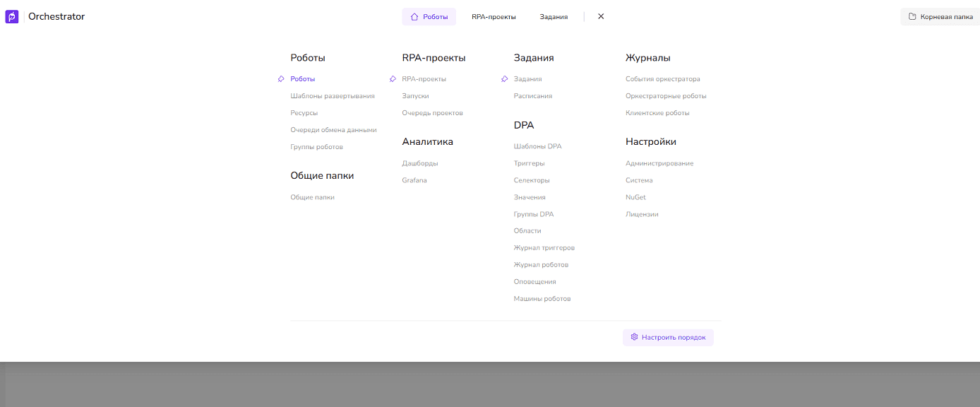Click the Настроить порядок button
The image size is (980, 407).
(x=668, y=338)
